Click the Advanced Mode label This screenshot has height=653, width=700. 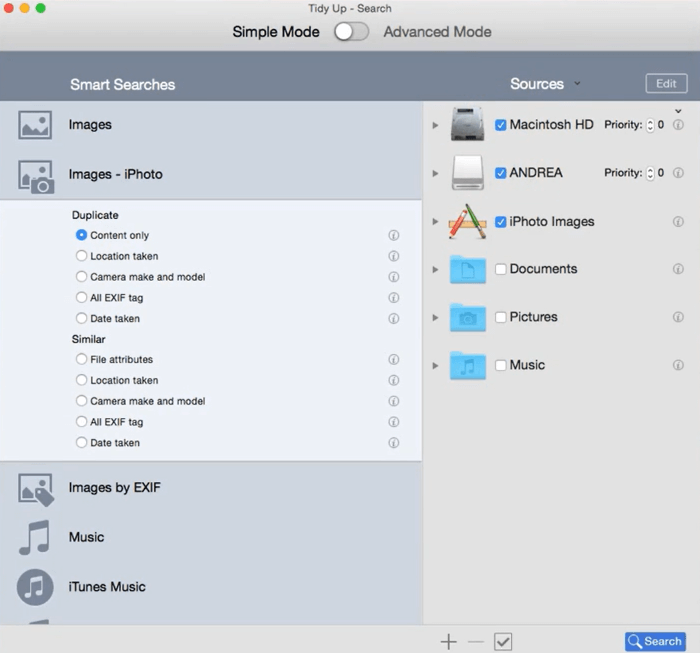438,32
